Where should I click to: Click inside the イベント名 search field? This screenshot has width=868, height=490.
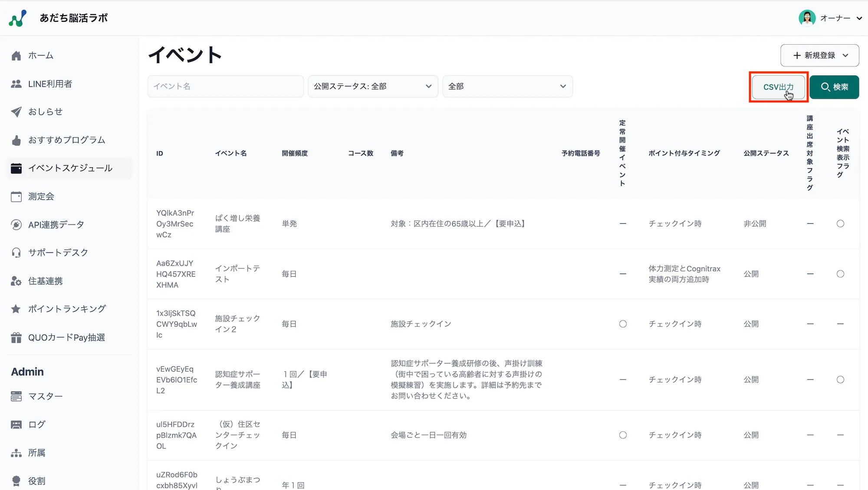tap(225, 86)
